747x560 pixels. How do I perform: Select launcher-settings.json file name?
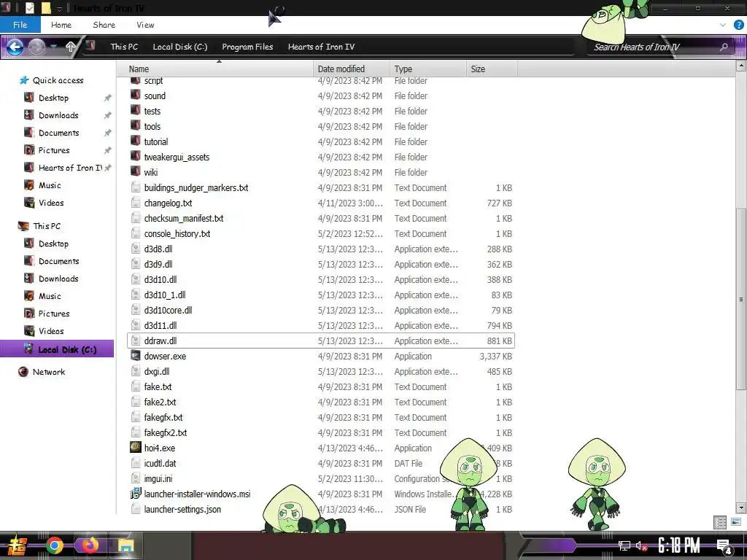click(182, 509)
